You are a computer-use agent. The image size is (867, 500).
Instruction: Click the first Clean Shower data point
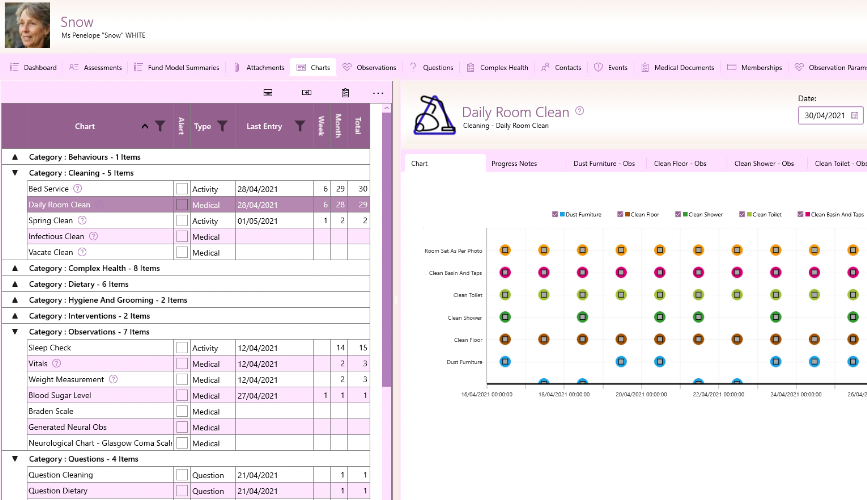[x=505, y=317]
